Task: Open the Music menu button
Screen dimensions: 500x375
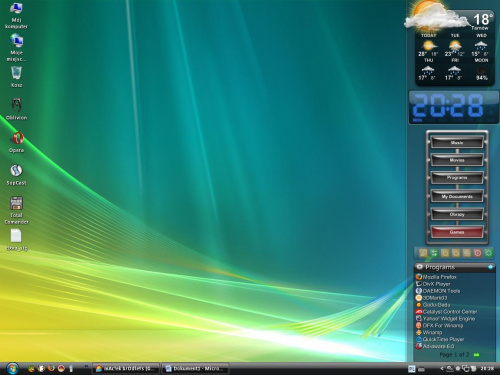Action: 457,142
